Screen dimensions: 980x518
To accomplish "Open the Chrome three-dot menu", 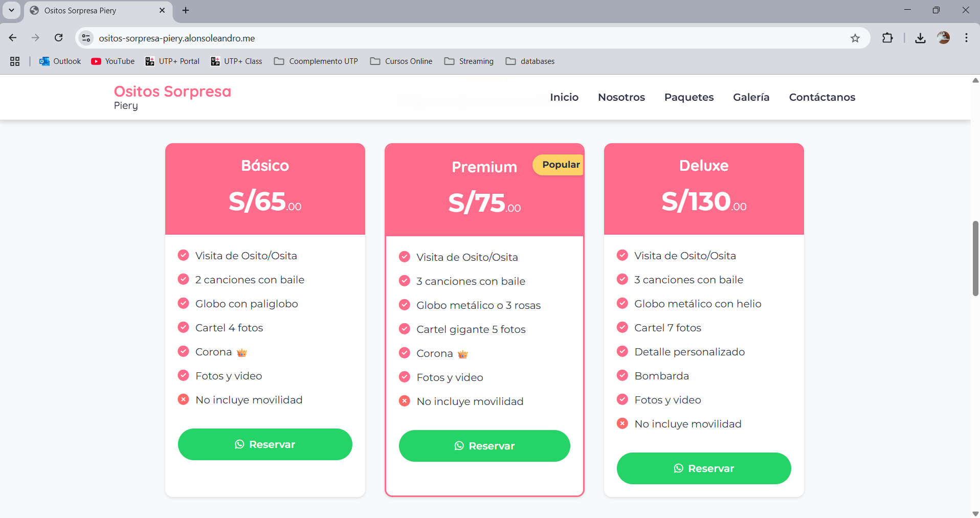I will click(966, 38).
